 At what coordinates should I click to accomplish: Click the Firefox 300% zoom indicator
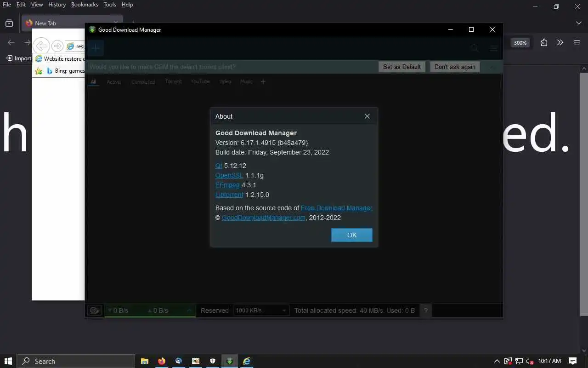(x=520, y=42)
